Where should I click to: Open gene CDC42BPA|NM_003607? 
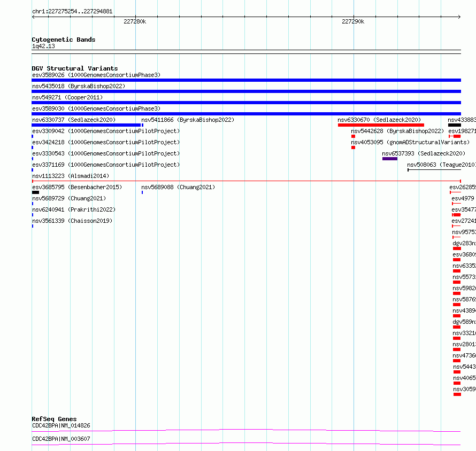[61, 439]
